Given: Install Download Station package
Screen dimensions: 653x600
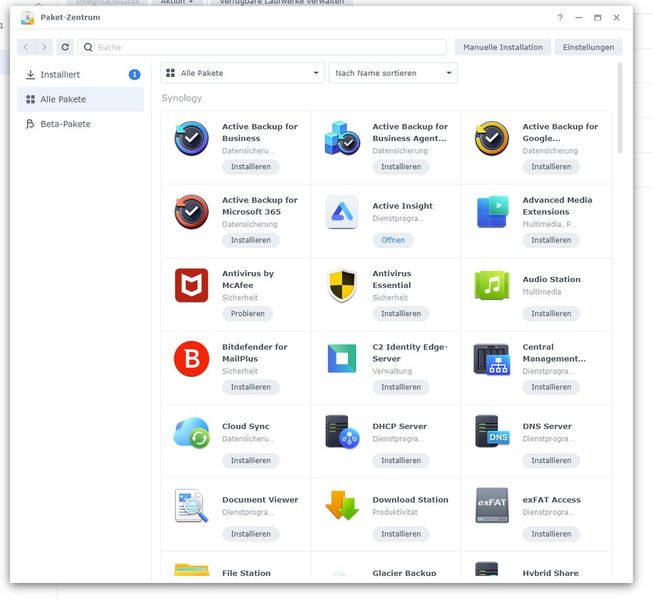Looking at the screenshot, I should [401, 534].
